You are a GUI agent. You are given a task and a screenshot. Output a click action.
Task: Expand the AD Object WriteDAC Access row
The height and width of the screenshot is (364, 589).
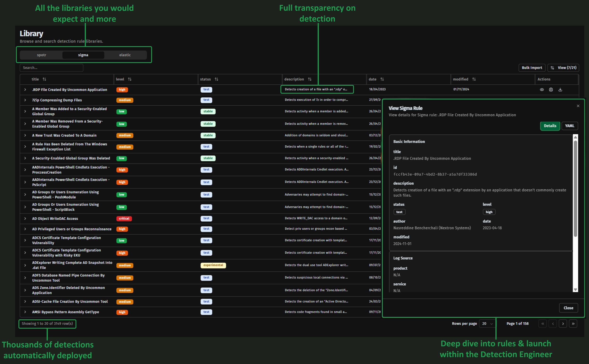[x=25, y=218]
